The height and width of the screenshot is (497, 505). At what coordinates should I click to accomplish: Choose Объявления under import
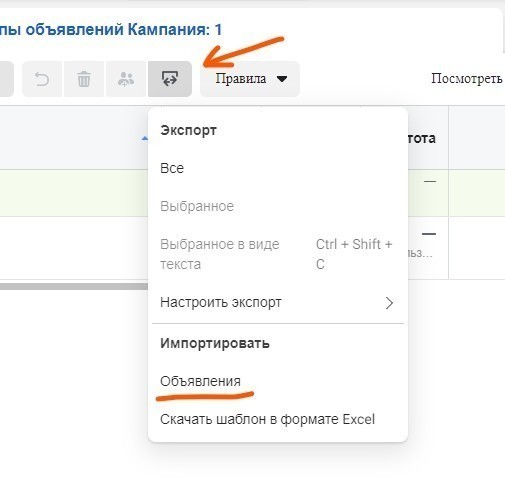pyautogui.click(x=277, y=381)
